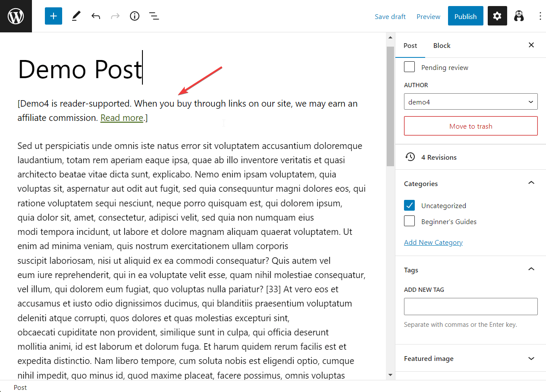Open the Author dropdown showing demo4
Image resolution: width=546 pixels, height=392 pixels.
coord(470,102)
